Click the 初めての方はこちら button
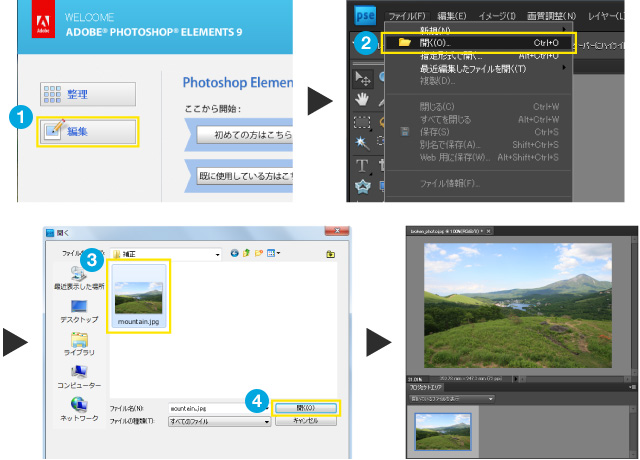 point(245,135)
